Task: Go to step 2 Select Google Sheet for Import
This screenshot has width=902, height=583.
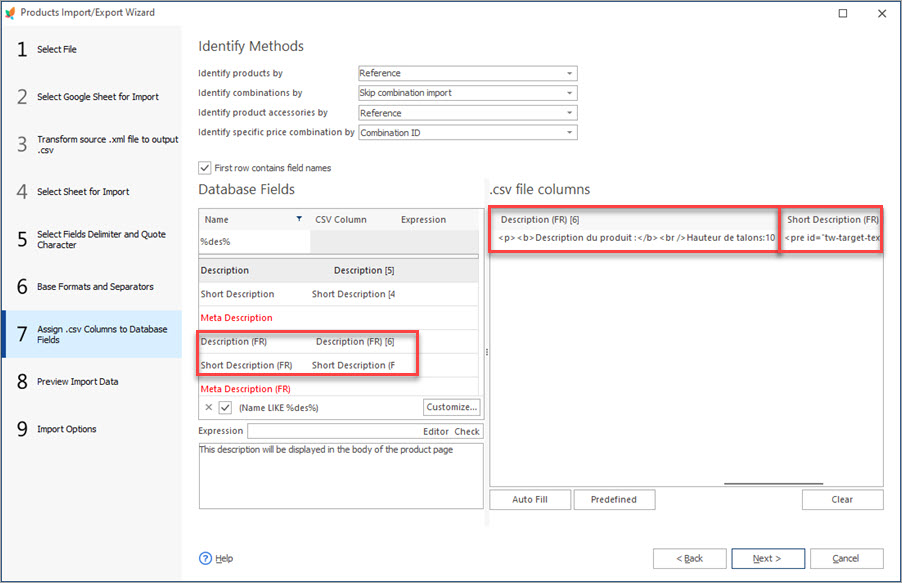Action: click(x=92, y=97)
